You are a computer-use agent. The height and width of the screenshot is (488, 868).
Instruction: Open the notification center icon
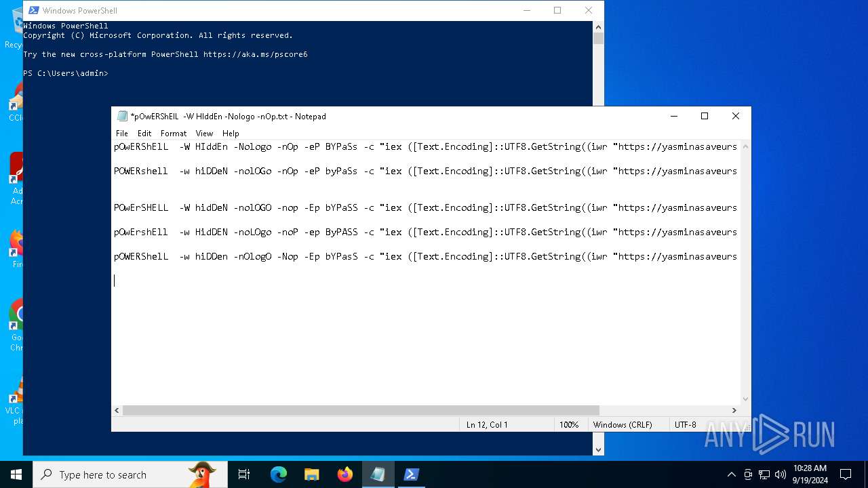(846, 474)
